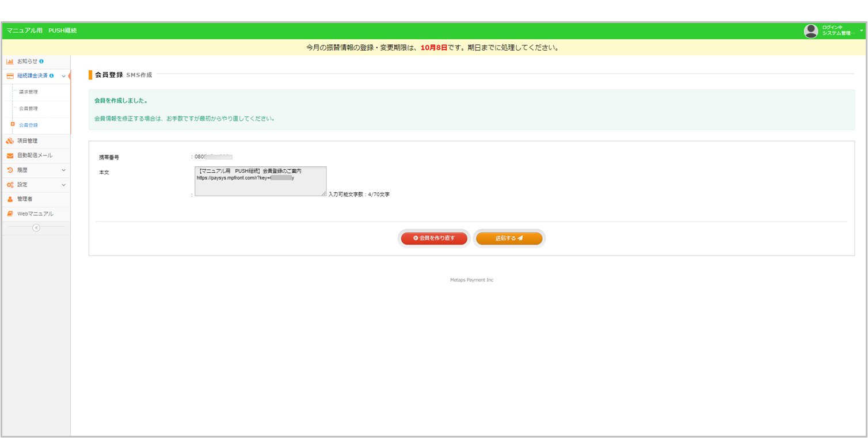This screenshot has width=868, height=438.
Task: Click the 項目管理 cubes icon
Action: point(10,141)
